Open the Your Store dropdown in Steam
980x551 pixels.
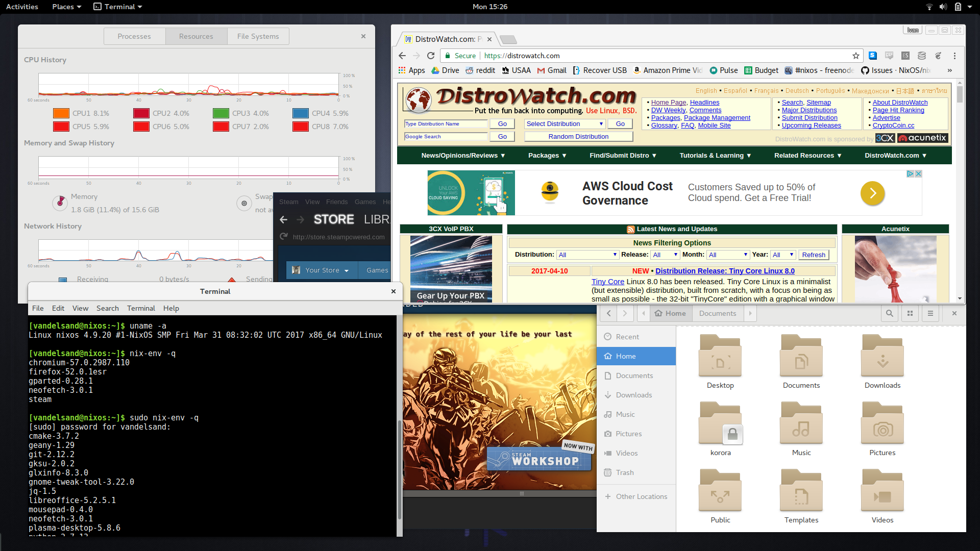point(322,270)
